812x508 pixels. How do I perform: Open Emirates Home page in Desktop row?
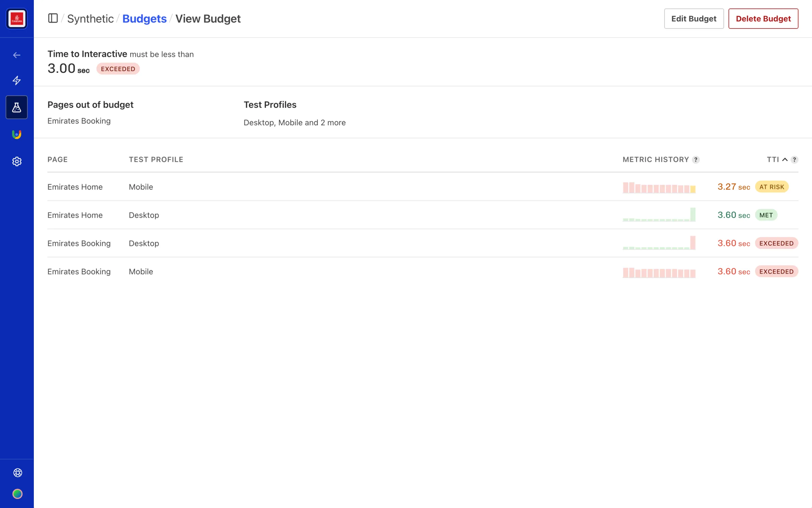pos(75,215)
